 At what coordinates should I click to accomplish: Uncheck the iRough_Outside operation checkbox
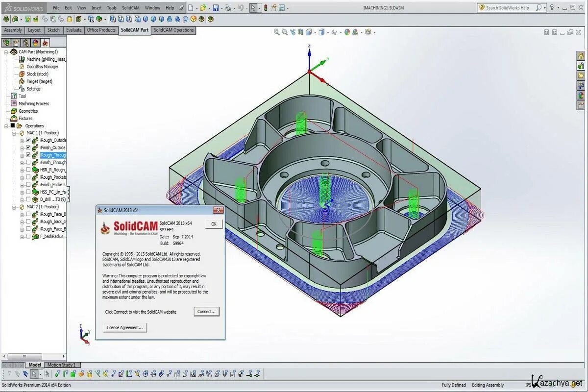click(28, 140)
